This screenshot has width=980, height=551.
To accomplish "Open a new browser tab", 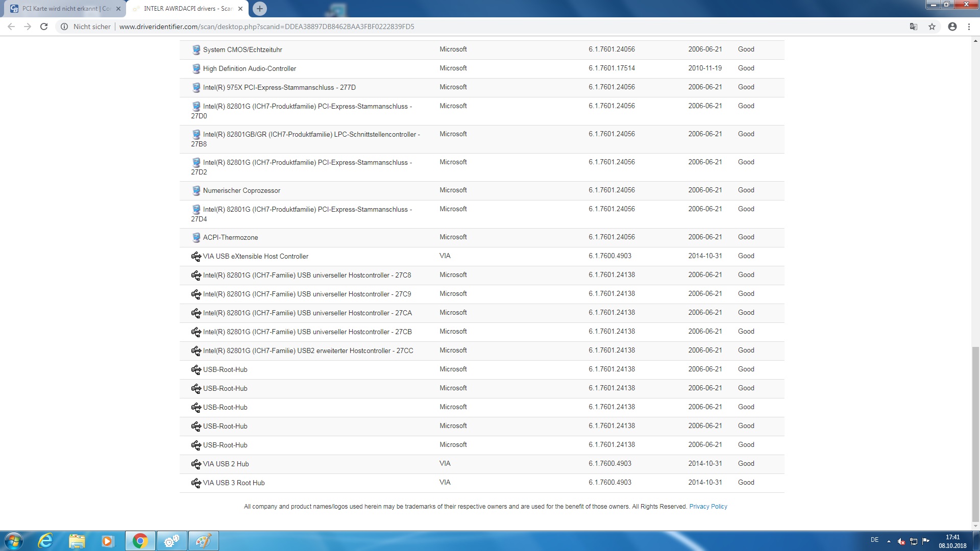I will click(260, 9).
